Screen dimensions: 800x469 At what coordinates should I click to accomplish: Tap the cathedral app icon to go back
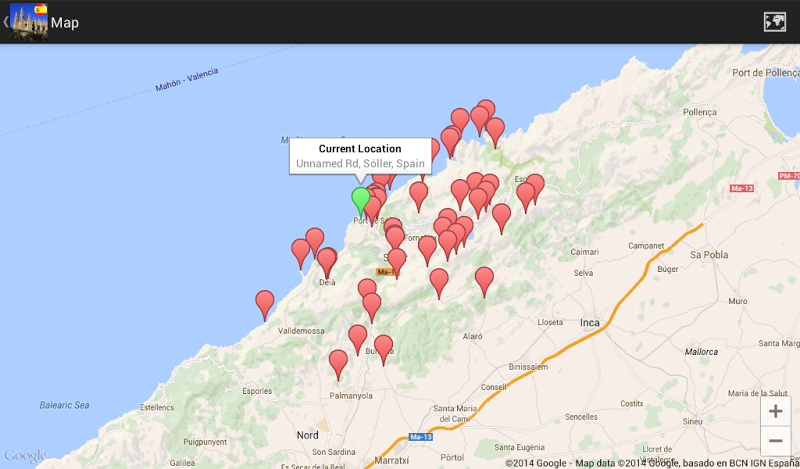click(29, 22)
